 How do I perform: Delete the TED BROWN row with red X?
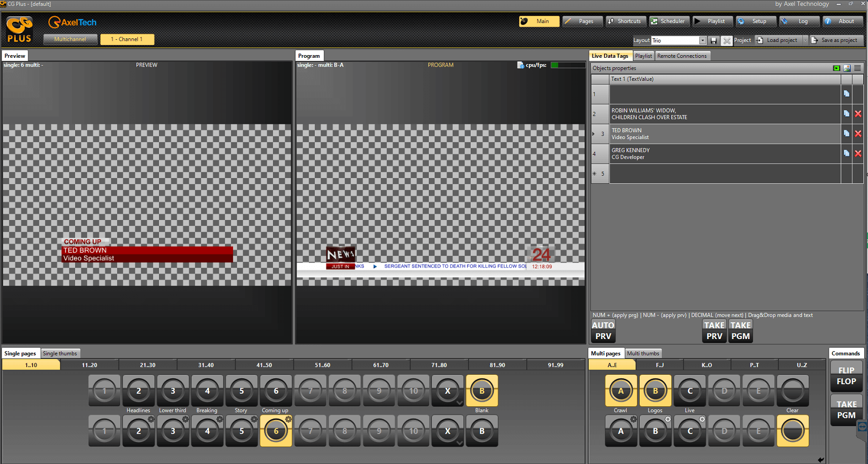tap(858, 134)
